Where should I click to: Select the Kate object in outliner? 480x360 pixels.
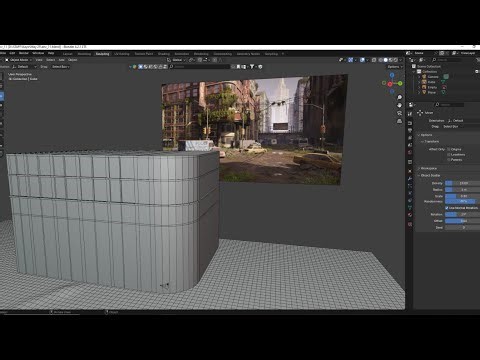tap(431, 82)
